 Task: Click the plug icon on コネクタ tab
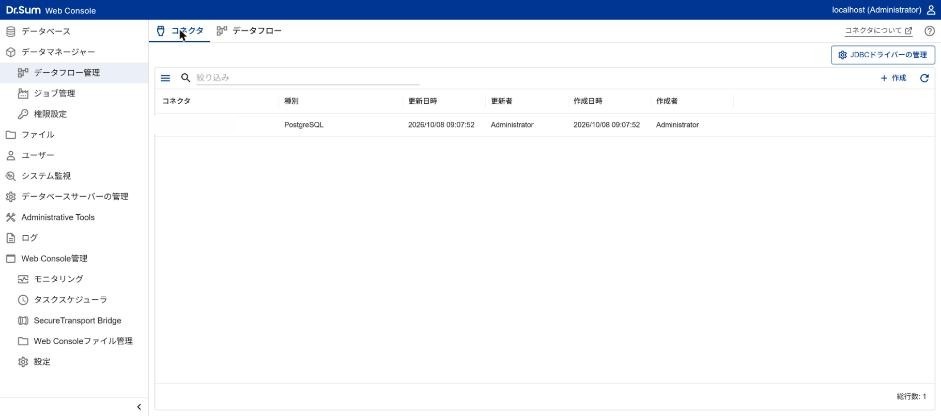(160, 31)
